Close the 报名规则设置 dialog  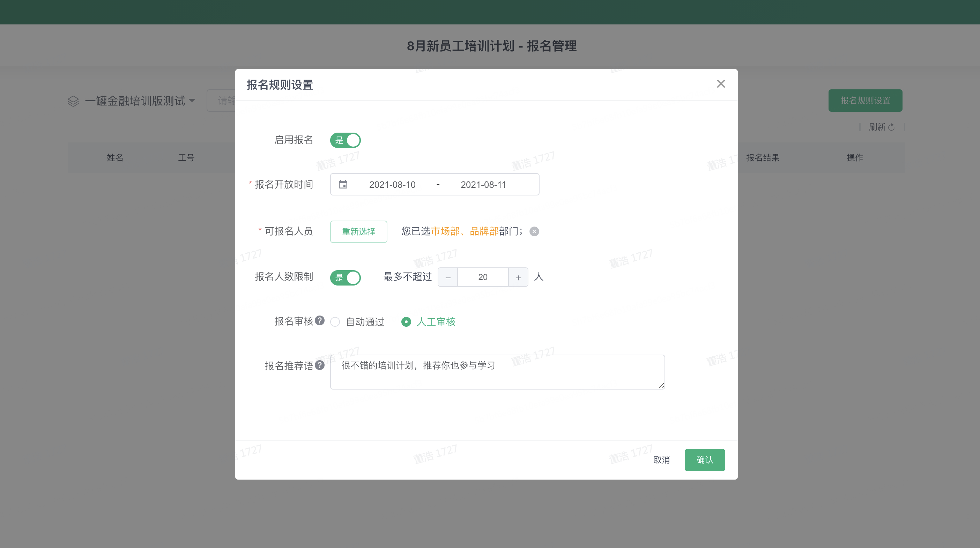(x=721, y=84)
